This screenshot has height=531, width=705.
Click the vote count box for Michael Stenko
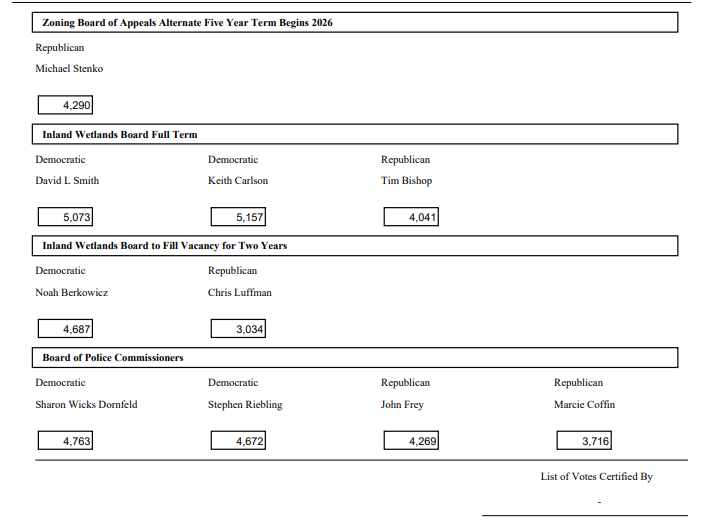(65, 105)
